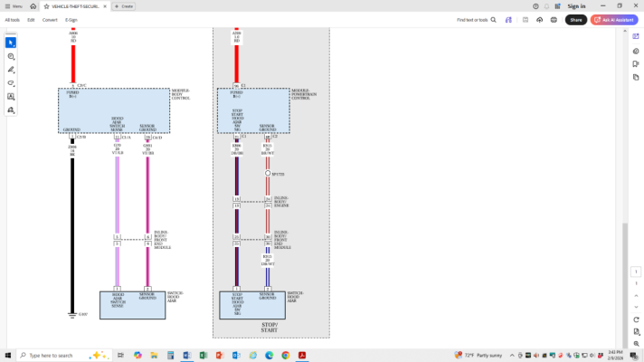Open Excel from taskbar
This screenshot has height=362, width=644.
point(204,355)
